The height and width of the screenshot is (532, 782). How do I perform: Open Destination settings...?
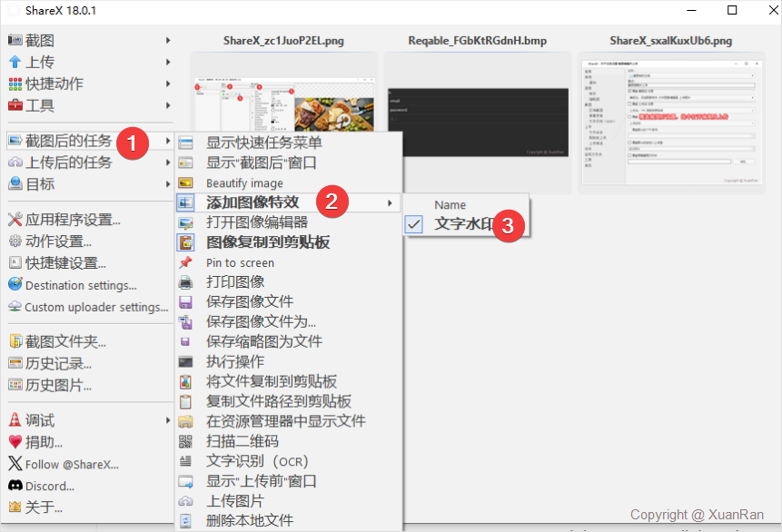click(81, 285)
